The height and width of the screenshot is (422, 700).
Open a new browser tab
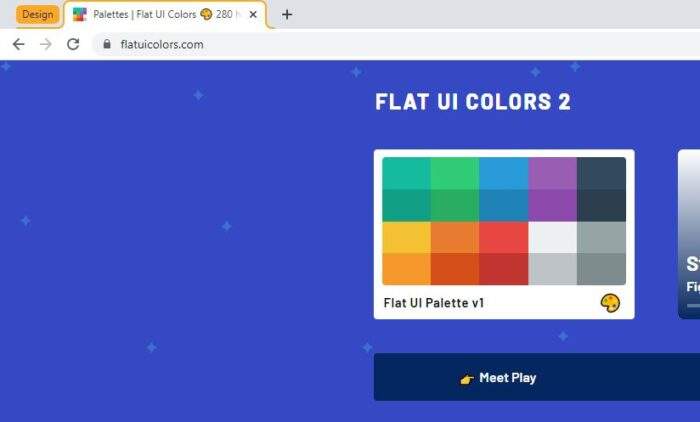pyautogui.click(x=287, y=15)
